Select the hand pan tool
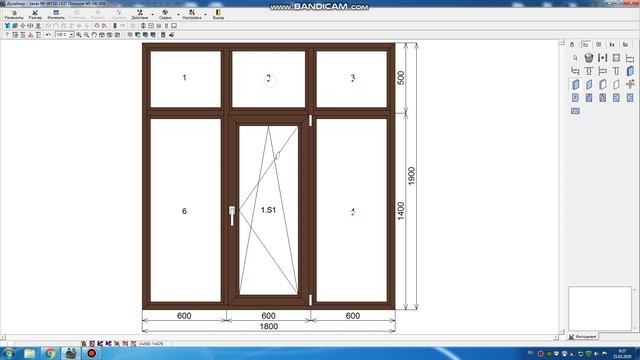Image resolution: width=640 pixels, height=360 pixels. (x=94, y=35)
